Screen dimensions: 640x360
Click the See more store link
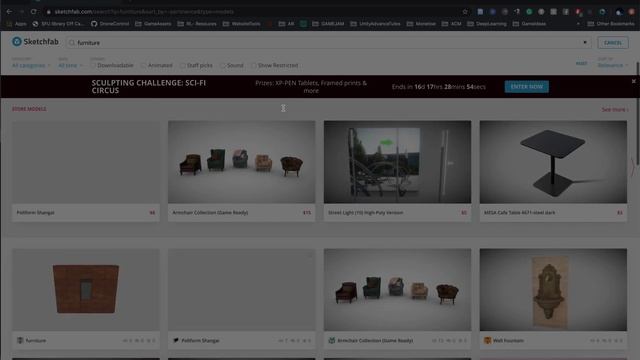pos(615,109)
